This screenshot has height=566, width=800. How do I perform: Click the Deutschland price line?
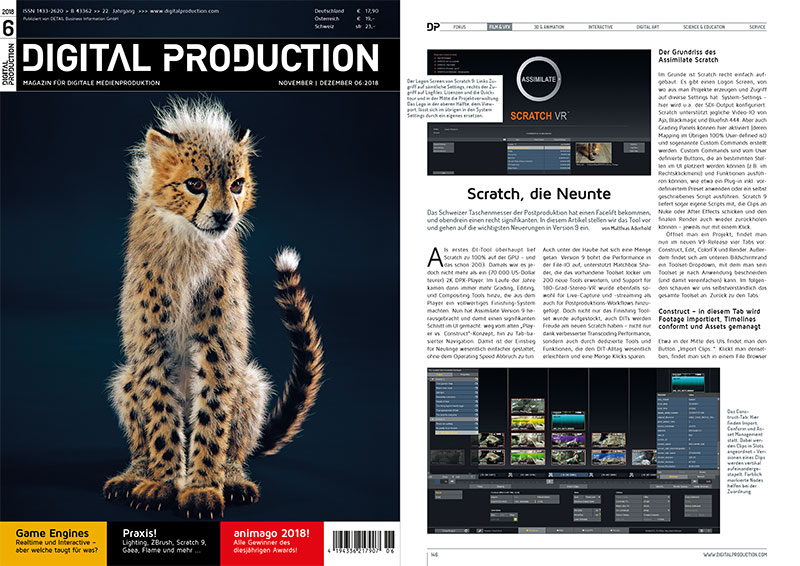tap(346, 11)
